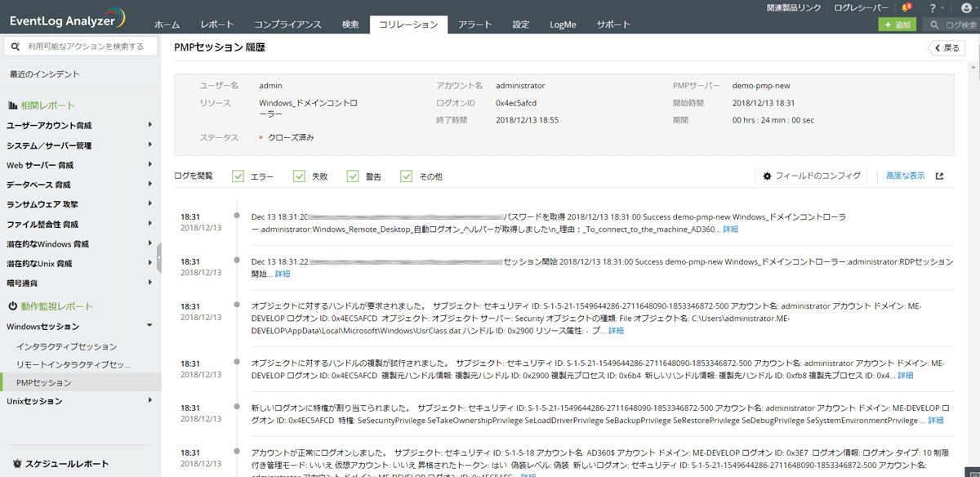Click the user profile avatar icon
Image resolution: width=980 pixels, height=477 pixels.
(x=967, y=7)
